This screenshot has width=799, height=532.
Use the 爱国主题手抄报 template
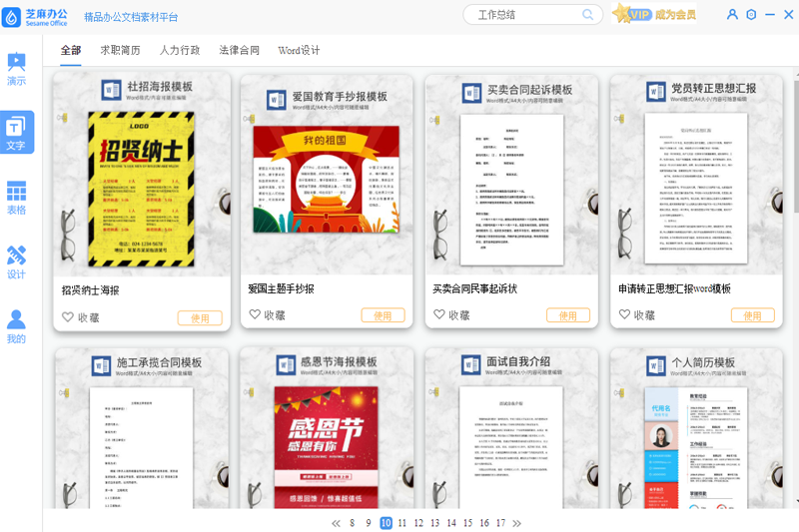coord(383,315)
